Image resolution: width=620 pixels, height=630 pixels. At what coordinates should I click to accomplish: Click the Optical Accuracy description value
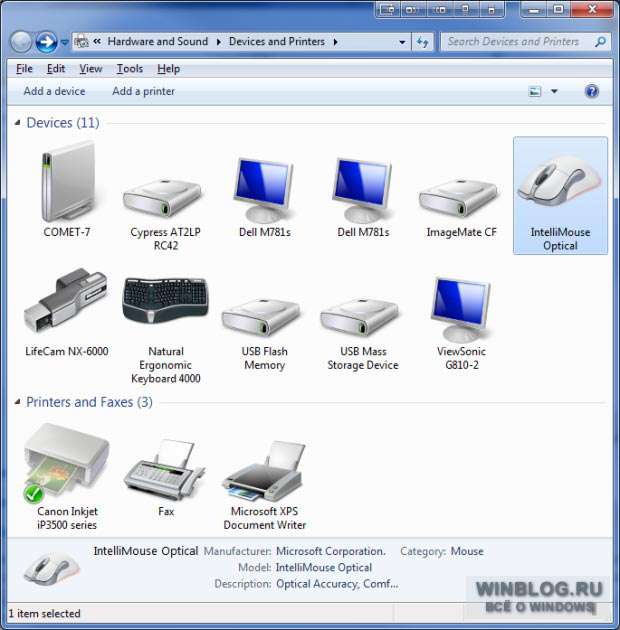coord(337,583)
